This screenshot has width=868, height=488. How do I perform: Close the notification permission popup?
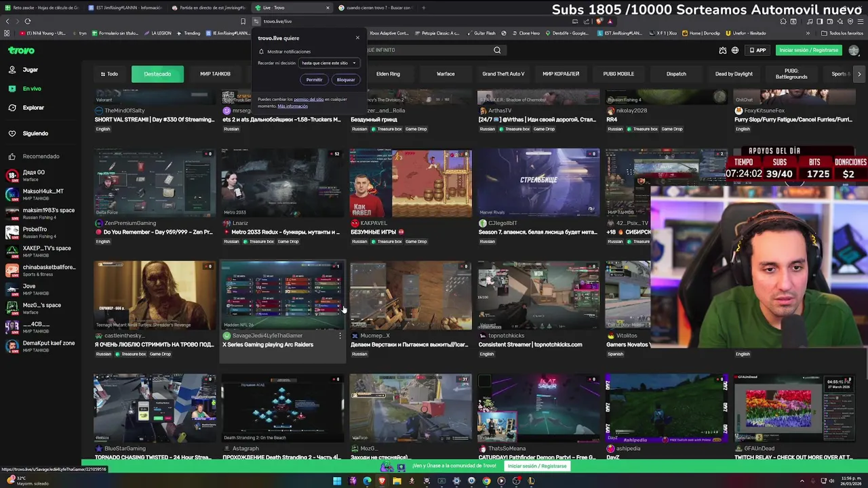357,37
